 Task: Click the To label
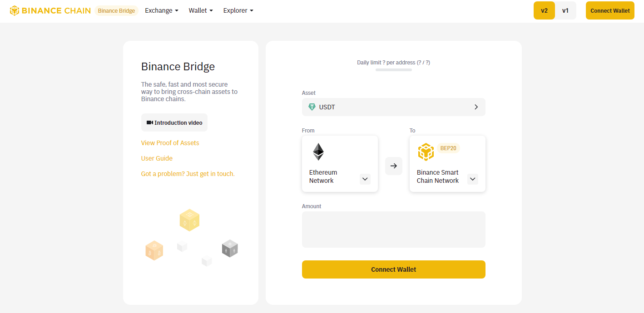tap(412, 131)
